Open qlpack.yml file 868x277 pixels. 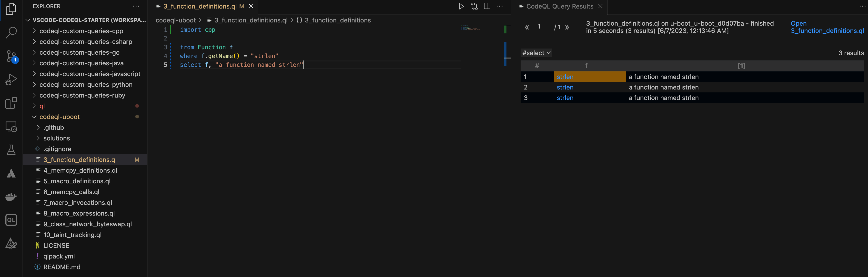(x=59, y=257)
